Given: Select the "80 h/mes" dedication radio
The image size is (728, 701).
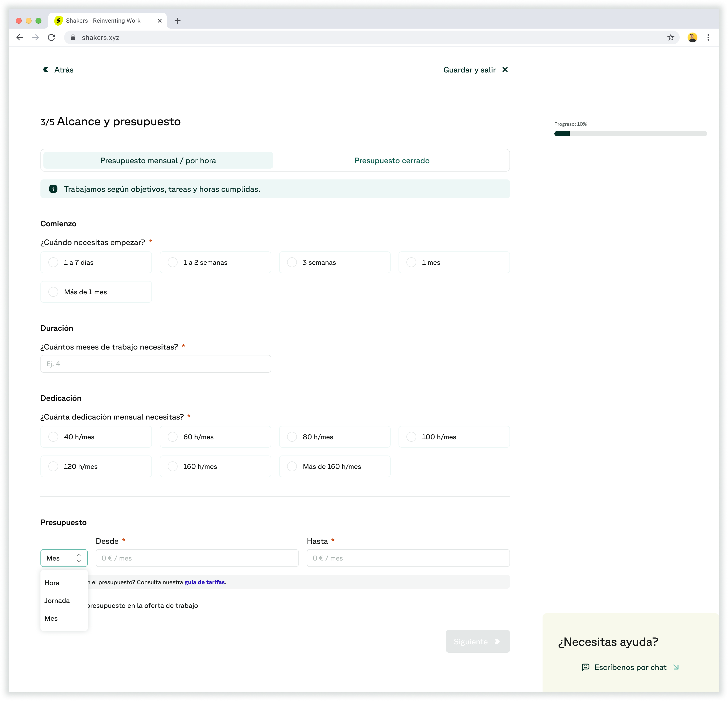Looking at the screenshot, I should coord(292,437).
